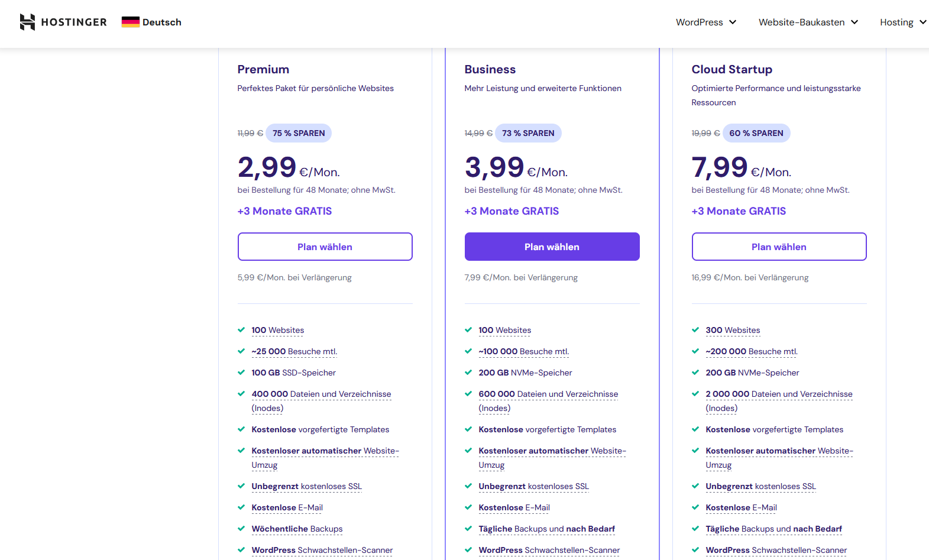
Task: Choose Cloud Startup via Plan wählen
Action: [x=779, y=247]
